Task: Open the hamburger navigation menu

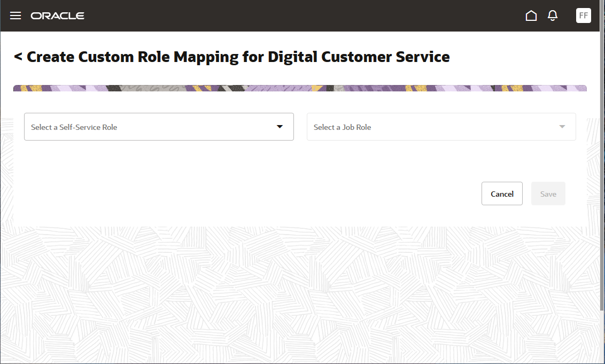Action: pyautogui.click(x=15, y=16)
